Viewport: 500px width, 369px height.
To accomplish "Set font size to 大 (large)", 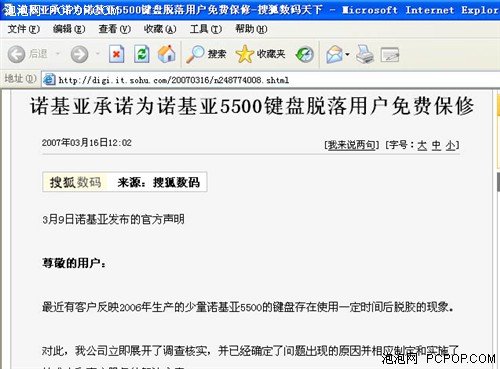I will tap(422, 145).
